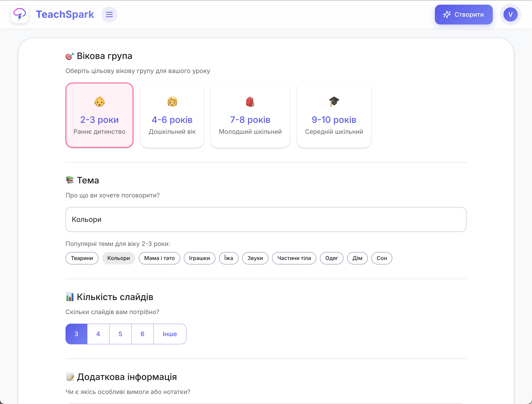The image size is (532, 404).
Task: Set slide count to 6
Action: coord(142,334)
